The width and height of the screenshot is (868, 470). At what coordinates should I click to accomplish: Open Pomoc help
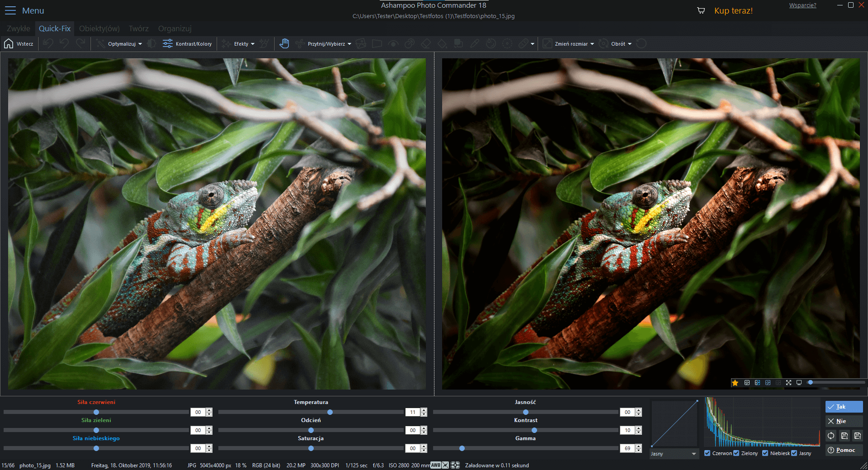(x=843, y=450)
